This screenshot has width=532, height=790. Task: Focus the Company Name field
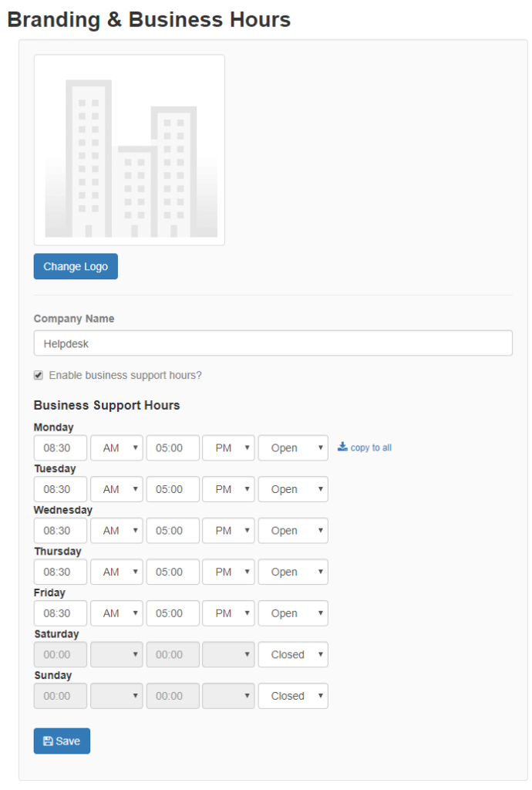[273, 343]
